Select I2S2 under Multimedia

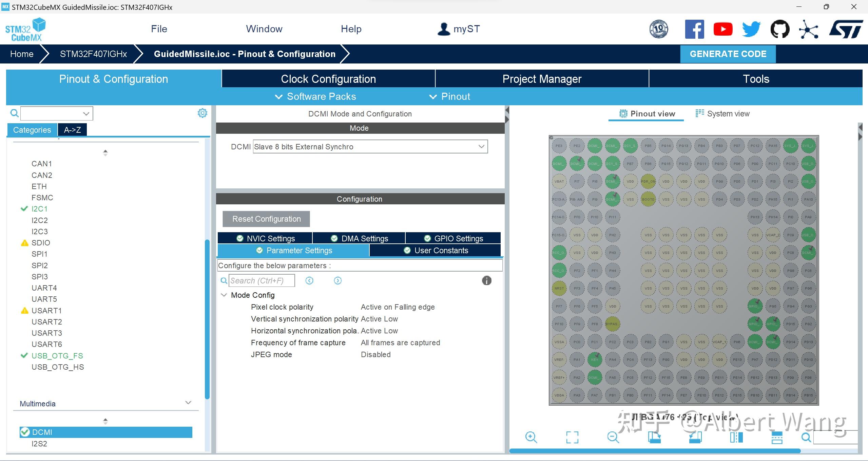(39, 444)
